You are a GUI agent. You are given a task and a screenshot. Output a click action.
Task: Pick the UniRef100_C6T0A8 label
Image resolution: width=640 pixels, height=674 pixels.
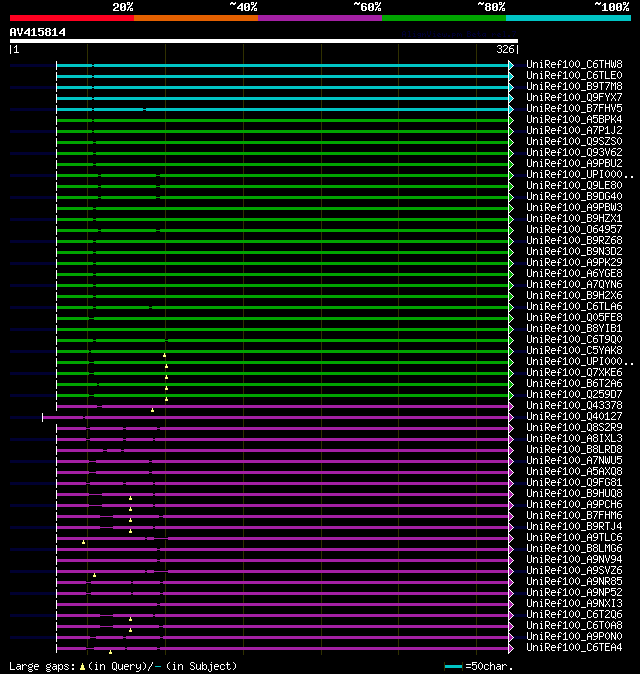[574, 626]
